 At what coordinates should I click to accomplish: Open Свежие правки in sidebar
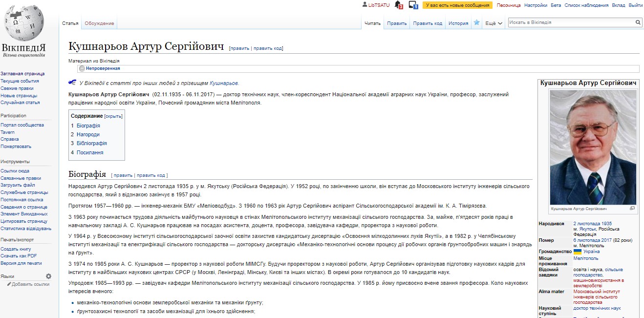17,88
